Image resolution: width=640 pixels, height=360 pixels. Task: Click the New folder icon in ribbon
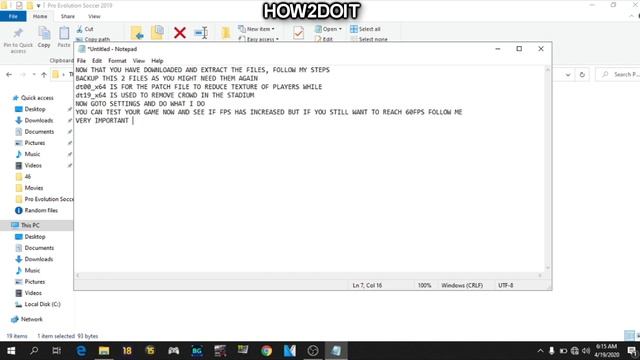click(x=225, y=33)
